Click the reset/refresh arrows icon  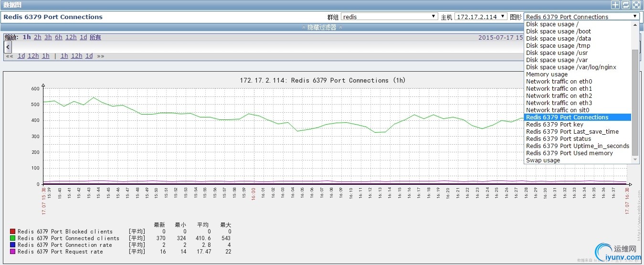coord(626,5)
